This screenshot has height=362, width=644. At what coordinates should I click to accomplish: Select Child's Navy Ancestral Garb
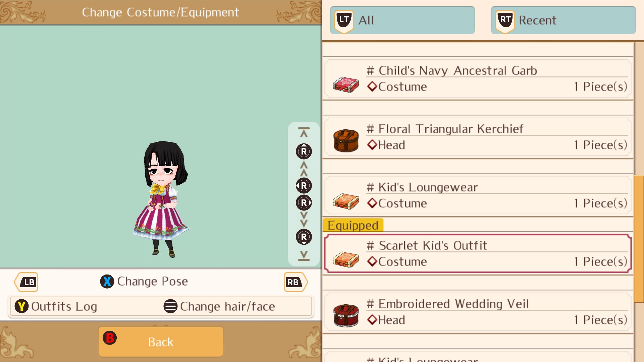(x=478, y=78)
